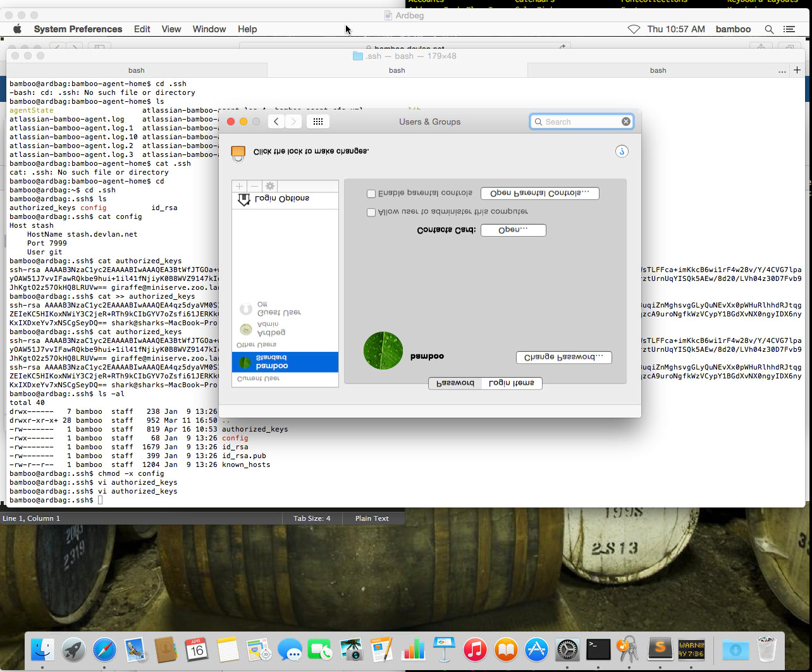812x672 pixels.
Task: Click the Change Password button
Action: coord(564,358)
